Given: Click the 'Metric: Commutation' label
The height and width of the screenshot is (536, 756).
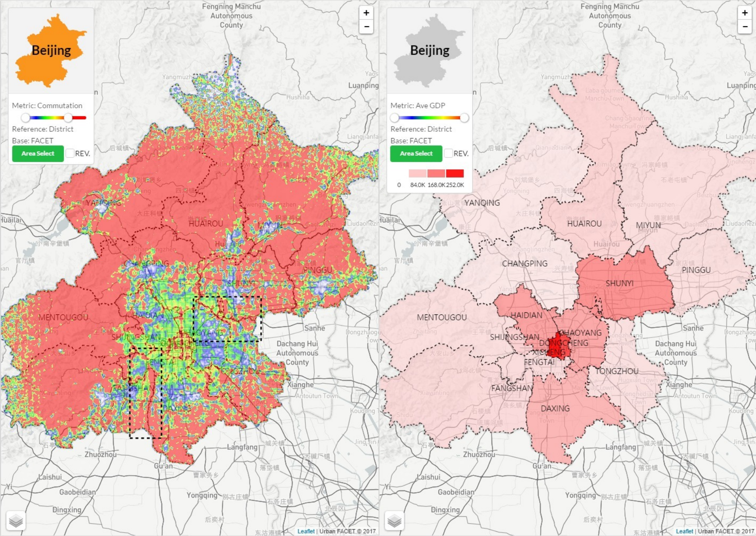Looking at the screenshot, I should pos(47,106).
